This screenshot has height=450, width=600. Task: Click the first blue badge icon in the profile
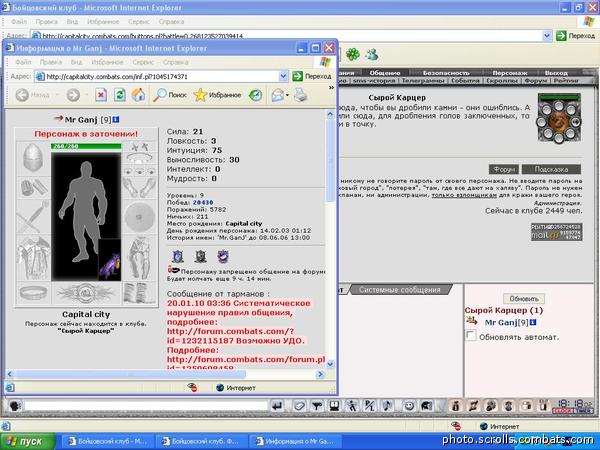[178, 256]
